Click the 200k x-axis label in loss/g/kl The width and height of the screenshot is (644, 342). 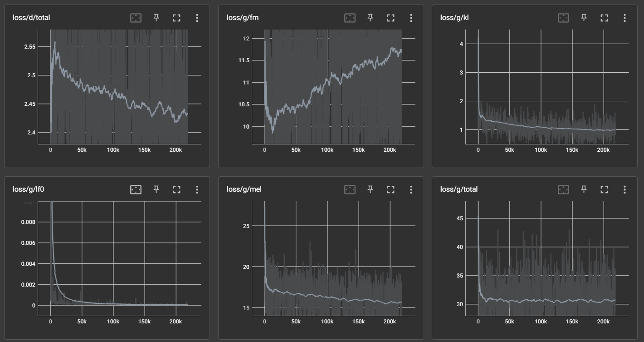[603, 149]
